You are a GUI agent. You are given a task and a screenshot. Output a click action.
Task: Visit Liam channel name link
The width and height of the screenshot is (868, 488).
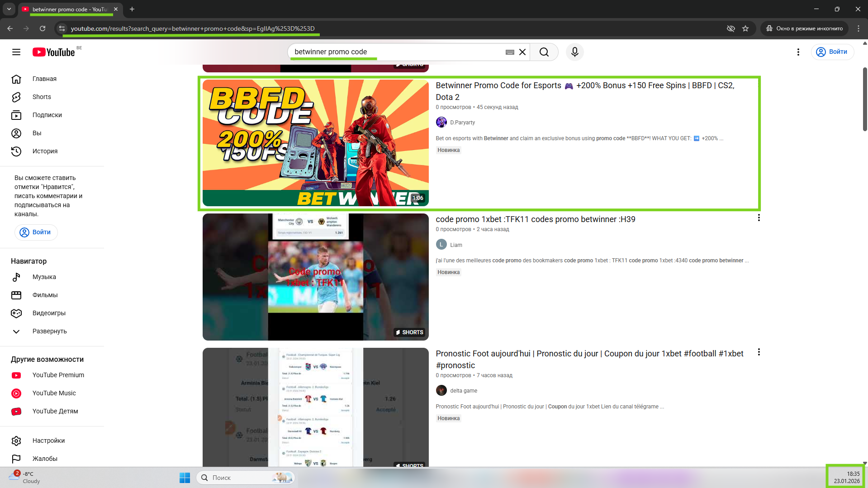click(456, 245)
